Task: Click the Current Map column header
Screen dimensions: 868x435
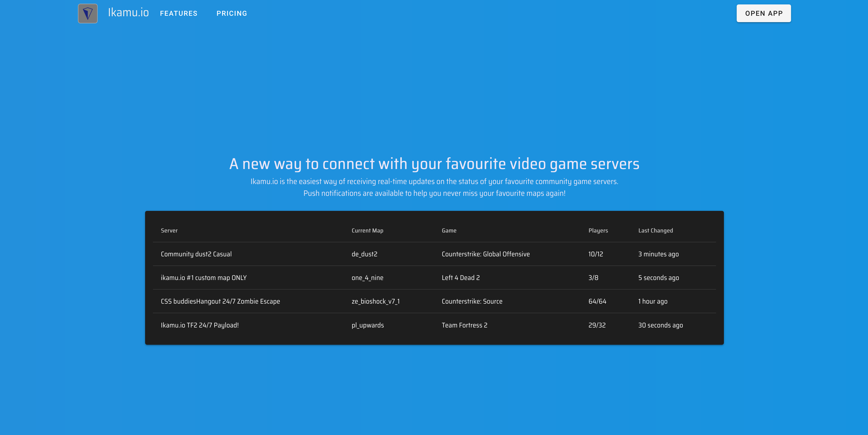Action: pos(367,231)
